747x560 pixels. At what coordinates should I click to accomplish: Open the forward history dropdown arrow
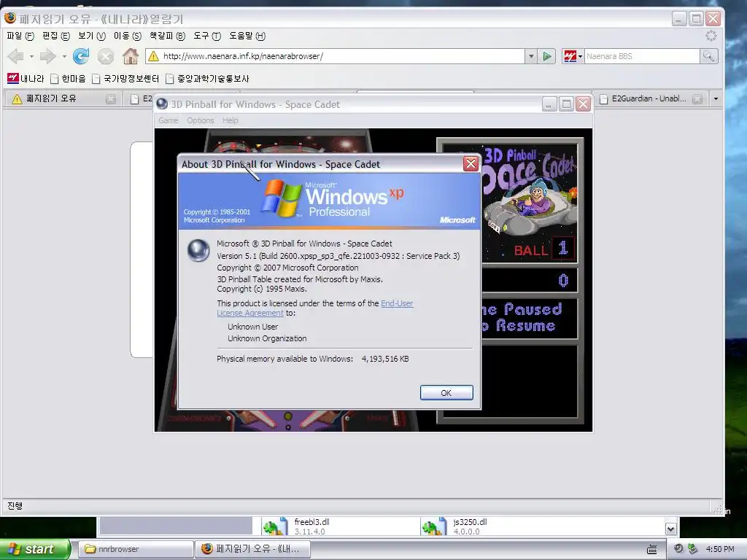click(x=64, y=56)
